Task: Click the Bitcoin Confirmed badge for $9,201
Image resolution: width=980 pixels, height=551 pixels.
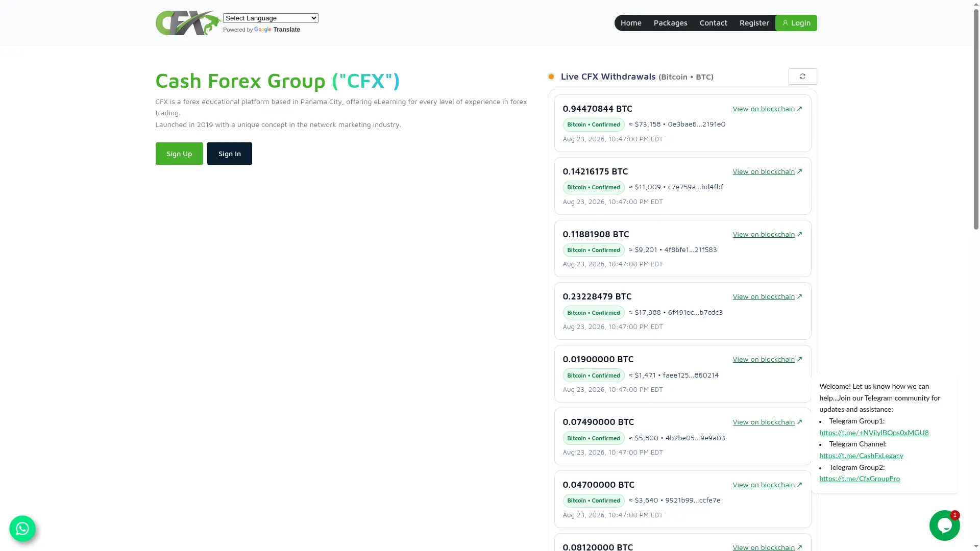Action: coord(594,250)
